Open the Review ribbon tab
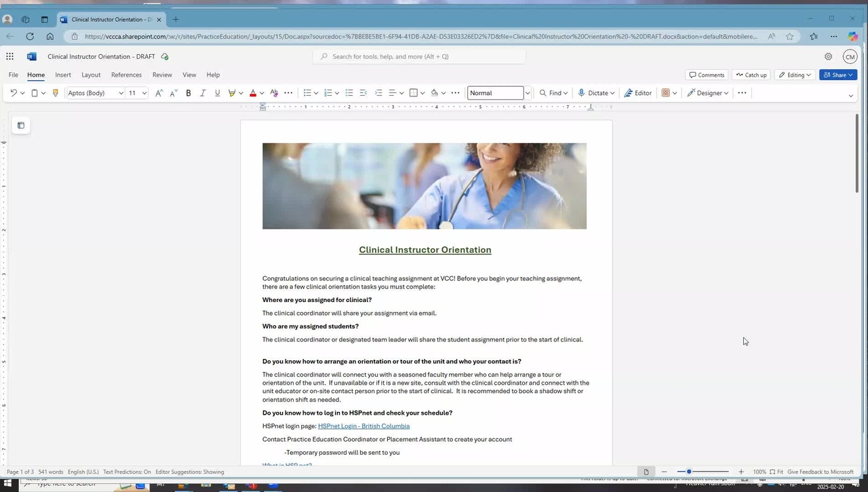This screenshot has width=868, height=492. tap(162, 75)
